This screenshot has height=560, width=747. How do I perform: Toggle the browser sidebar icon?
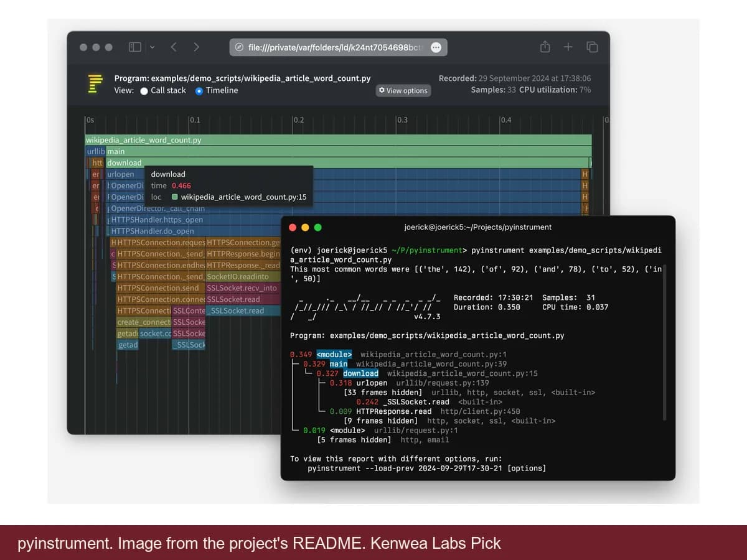(x=135, y=47)
